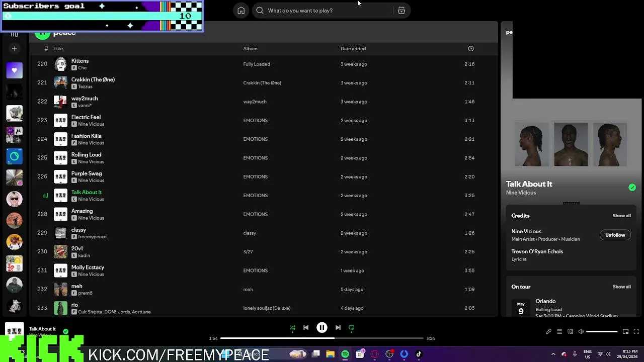Click equalizer icon on Talk About It row
Viewport: 644px width, 362px height.
tap(45, 196)
